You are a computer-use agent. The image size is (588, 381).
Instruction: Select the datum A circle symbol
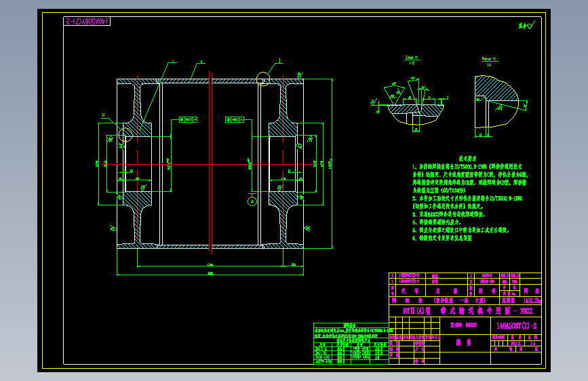(252, 201)
